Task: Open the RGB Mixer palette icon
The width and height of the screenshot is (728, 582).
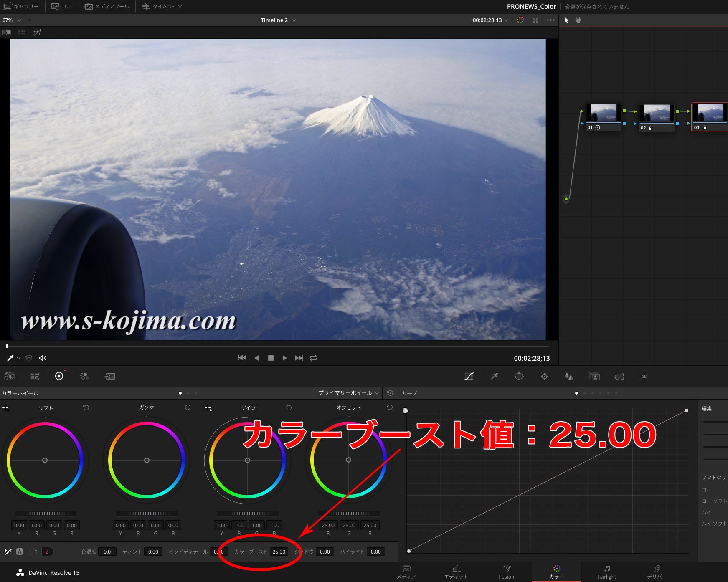Action: (x=84, y=376)
